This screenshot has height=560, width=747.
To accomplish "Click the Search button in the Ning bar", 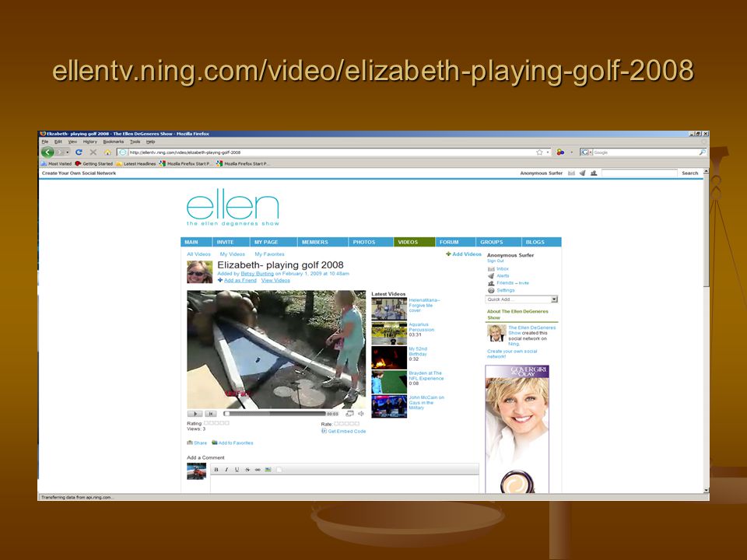I will click(689, 173).
